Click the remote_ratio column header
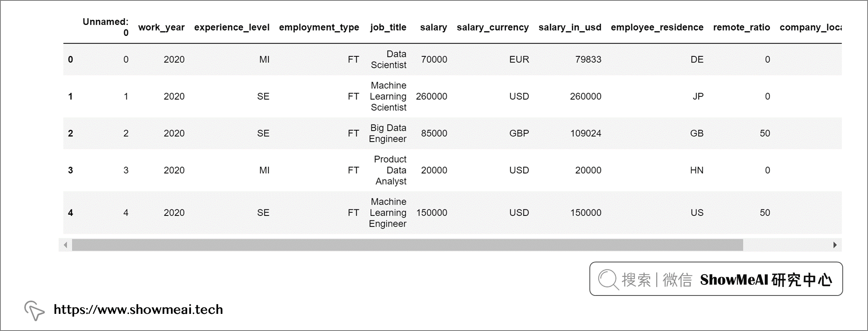Viewport: 868px width, 331px height. pos(741,27)
